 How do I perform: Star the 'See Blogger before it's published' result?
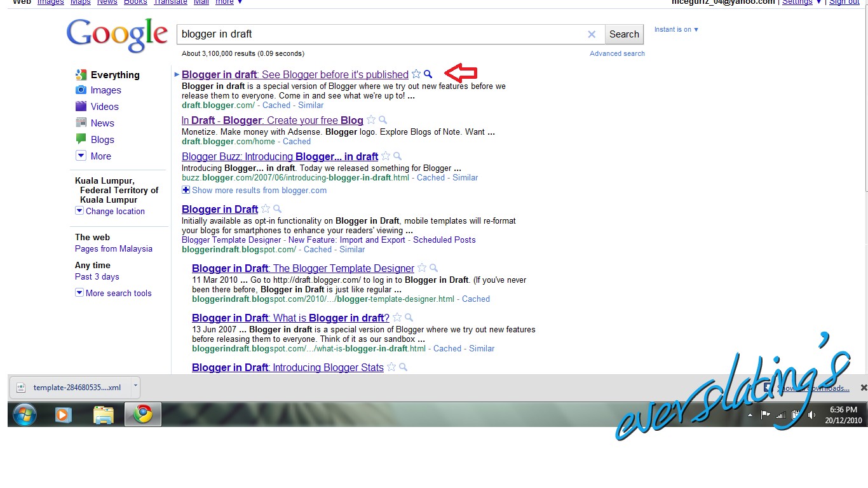tap(416, 74)
